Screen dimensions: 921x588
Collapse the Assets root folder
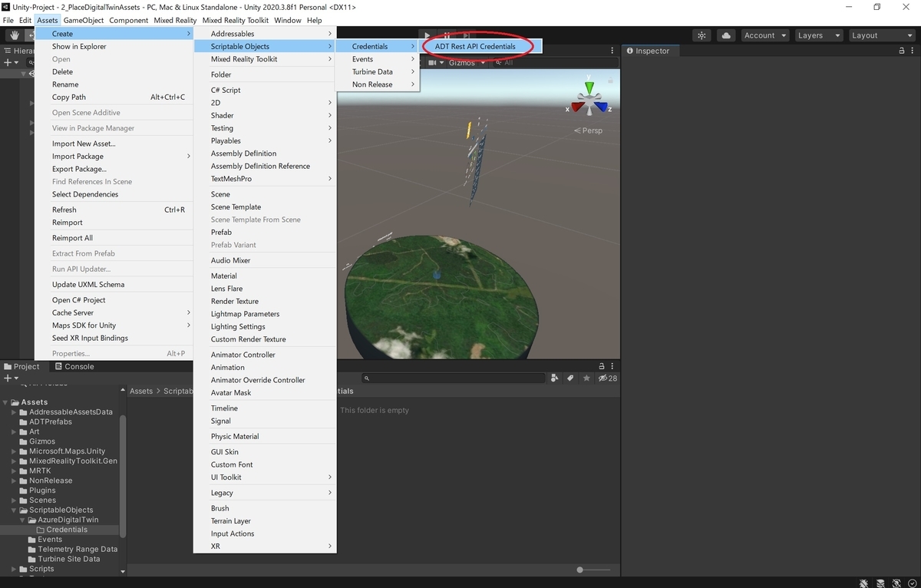tap(6, 402)
